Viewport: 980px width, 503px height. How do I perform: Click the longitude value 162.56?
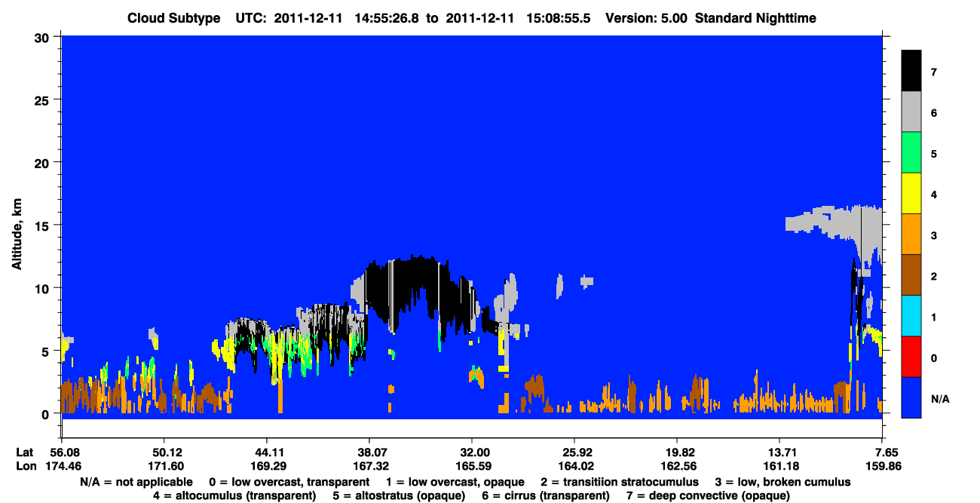tap(678, 466)
